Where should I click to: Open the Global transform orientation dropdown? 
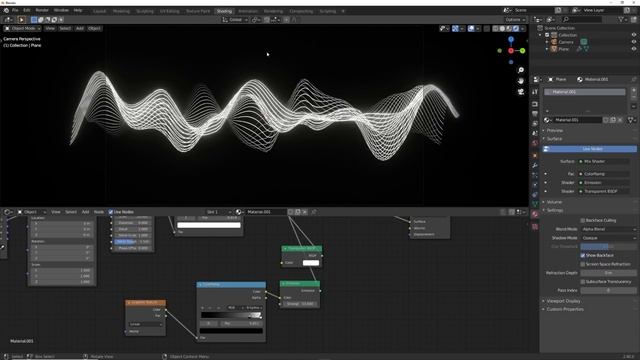tap(235, 20)
